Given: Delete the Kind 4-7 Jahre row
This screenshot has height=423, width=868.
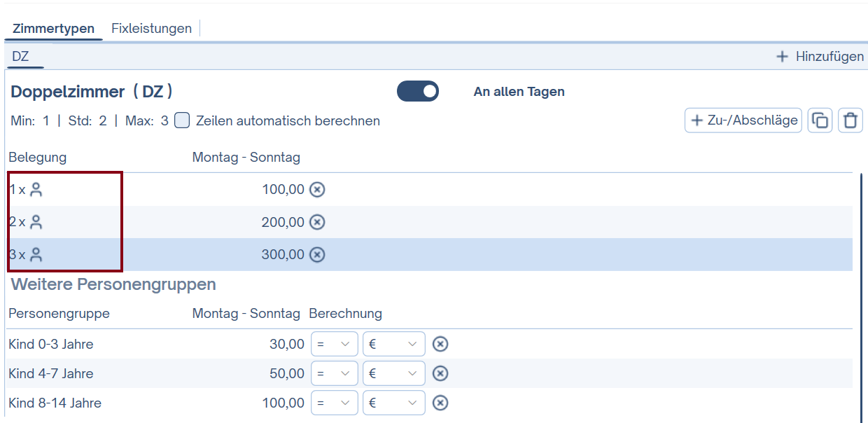Looking at the screenshot, I should (x=440, y=373).
